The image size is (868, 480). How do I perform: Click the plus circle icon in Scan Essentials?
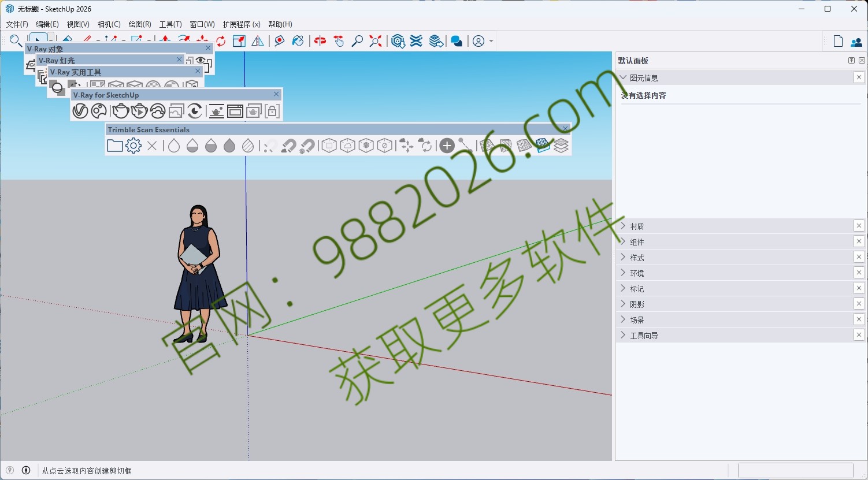pyautogui.click(x=447, y=146)
